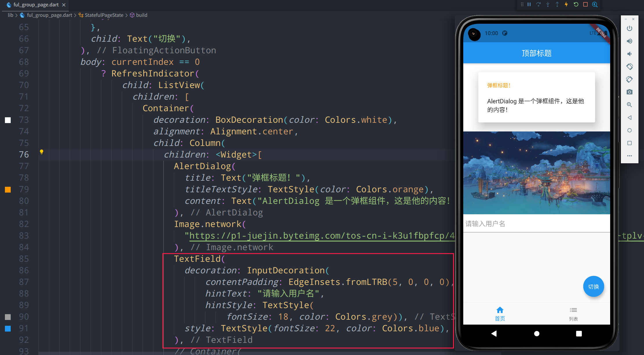
Task: Click blue color swatch on line 91
Action: pos(8,328)
